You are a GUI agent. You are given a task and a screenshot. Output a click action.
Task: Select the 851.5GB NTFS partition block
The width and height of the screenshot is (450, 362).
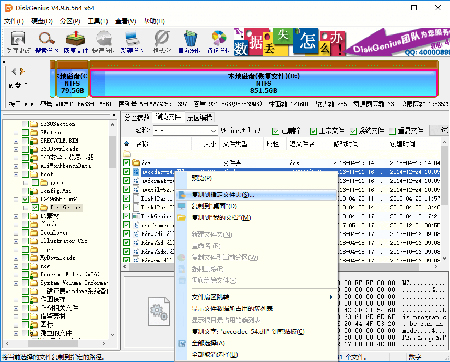[x=263, y=83]
